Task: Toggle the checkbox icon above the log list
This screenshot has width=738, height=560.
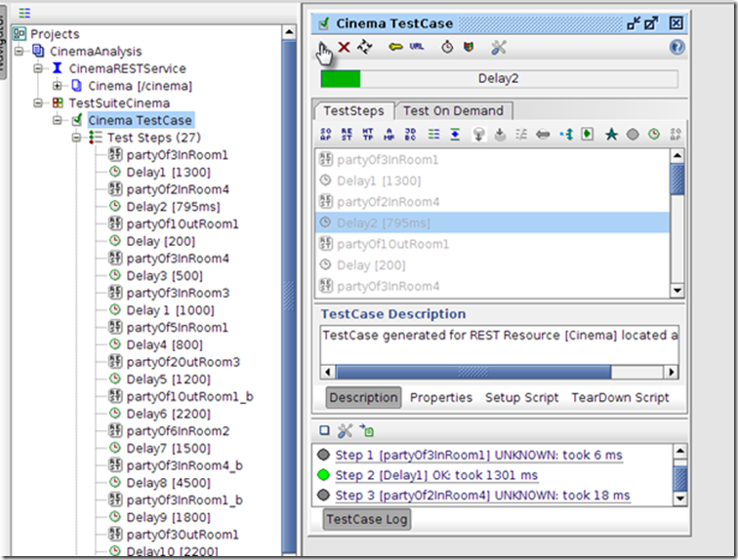Action: coord(325,430)
